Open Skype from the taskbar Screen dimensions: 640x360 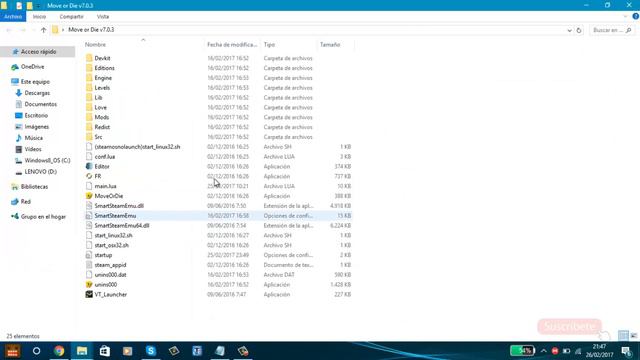(x=151, y=351)
